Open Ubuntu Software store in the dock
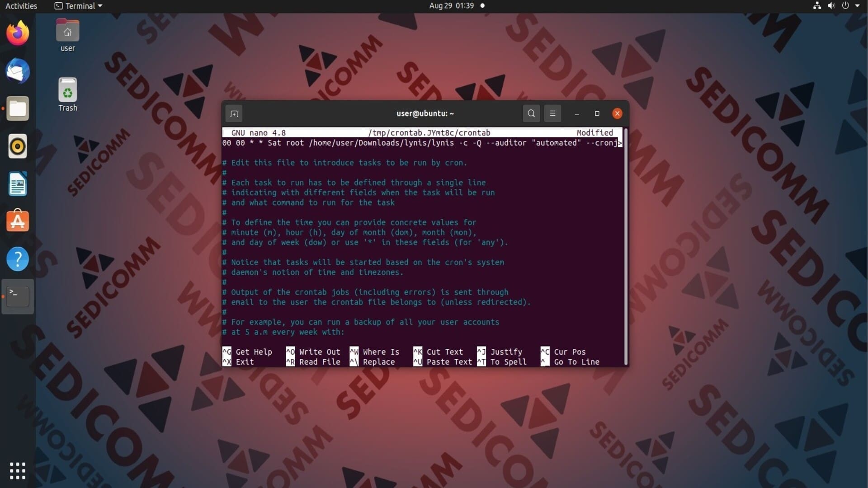The height and width of the screenshot is (488, 868). (18, 221)
